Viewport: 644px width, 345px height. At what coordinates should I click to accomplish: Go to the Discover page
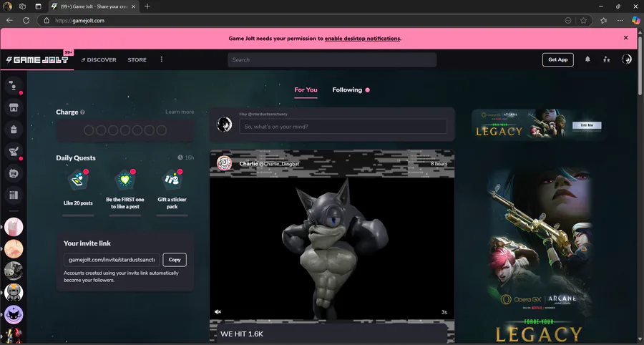tap(99, 60)
